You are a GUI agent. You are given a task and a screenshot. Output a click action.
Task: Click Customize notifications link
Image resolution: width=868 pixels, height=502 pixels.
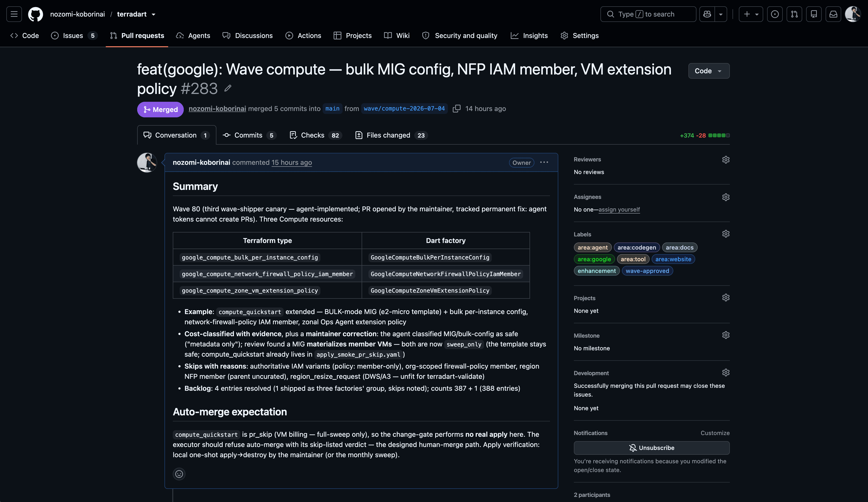tap(715, 433)
